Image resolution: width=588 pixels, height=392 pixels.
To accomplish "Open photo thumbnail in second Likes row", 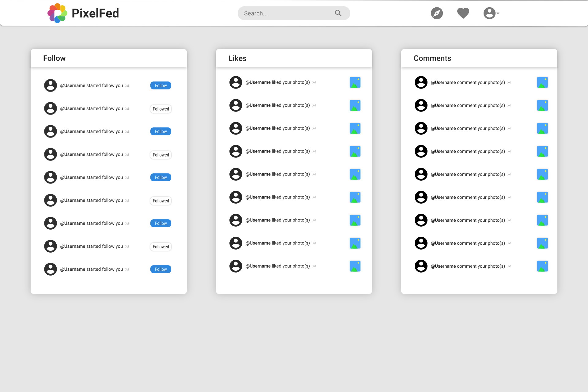I will pos(355,105).
